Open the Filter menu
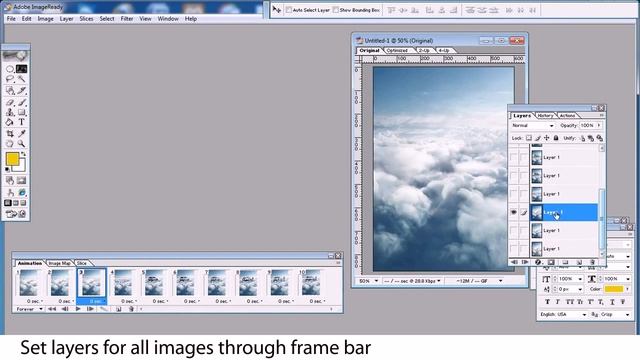The height and width of the screenshot is (360, 640). coord(127,19)
